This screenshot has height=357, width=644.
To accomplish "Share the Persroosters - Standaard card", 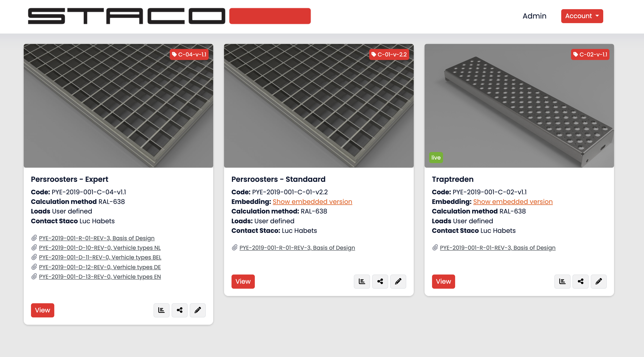I will pos(380,281).
